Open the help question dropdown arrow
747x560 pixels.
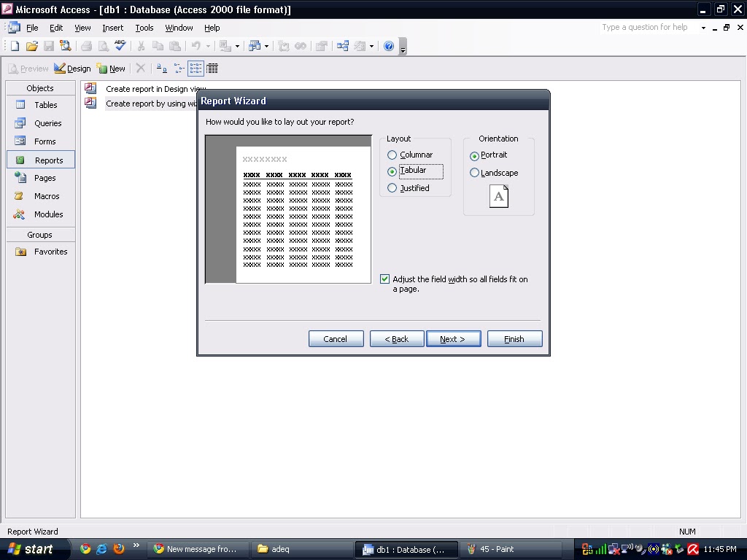click(703, 28)
